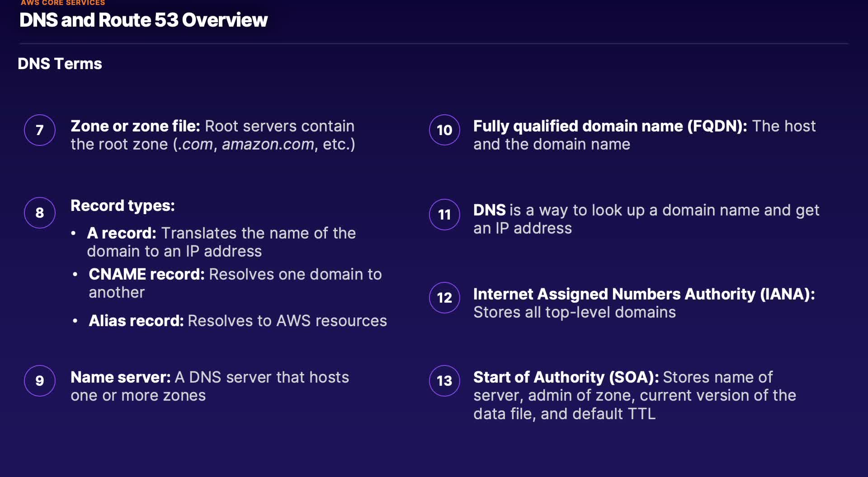
Task: Click the 'Start of Authority (SOA):' term
Action: (566, 377)
